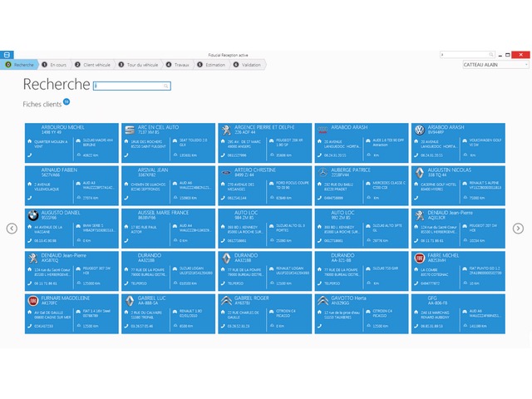Click the application logo icon at top-left
This screenshot has height=399, width=532.
(7, 55)
